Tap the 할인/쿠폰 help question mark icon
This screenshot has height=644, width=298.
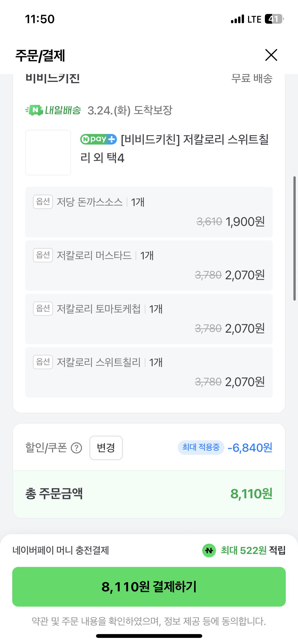(x=76, y=448)
